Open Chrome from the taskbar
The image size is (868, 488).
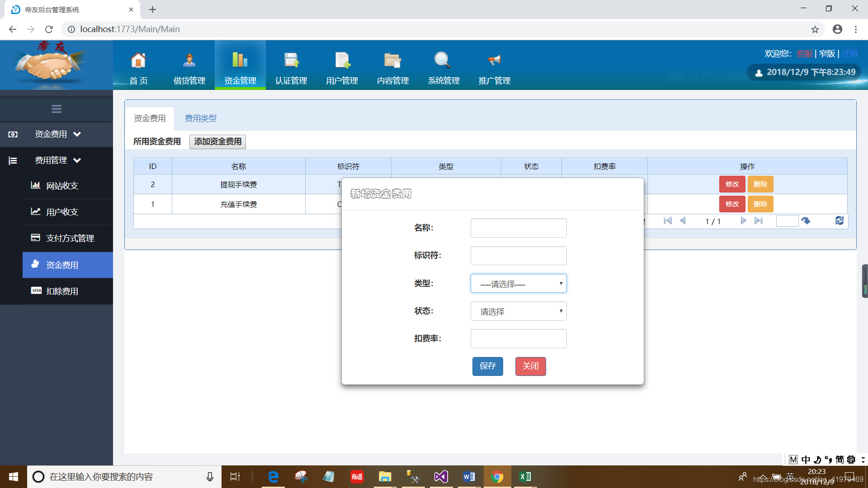click(497, 477)
